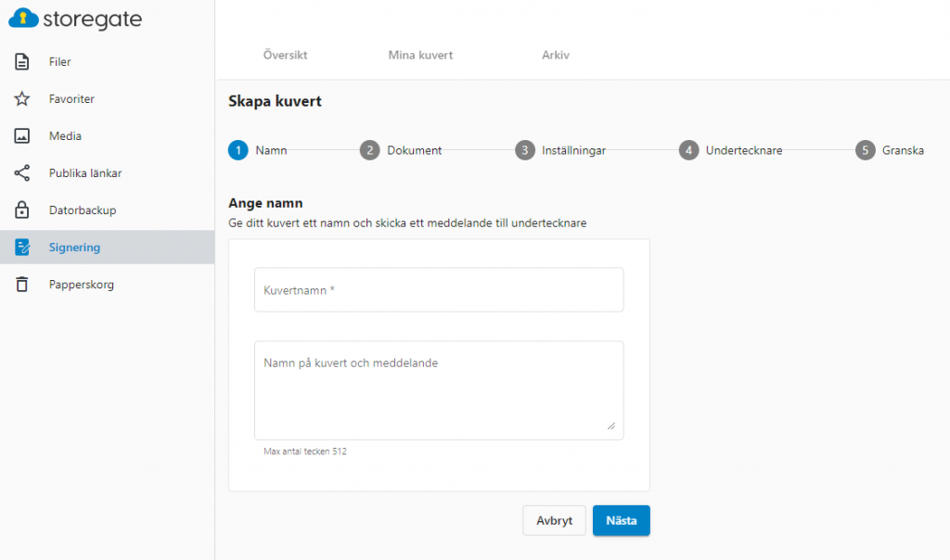Select step 4 circle Undertecknare
The image size is (950, 560).
pos(688,150)
